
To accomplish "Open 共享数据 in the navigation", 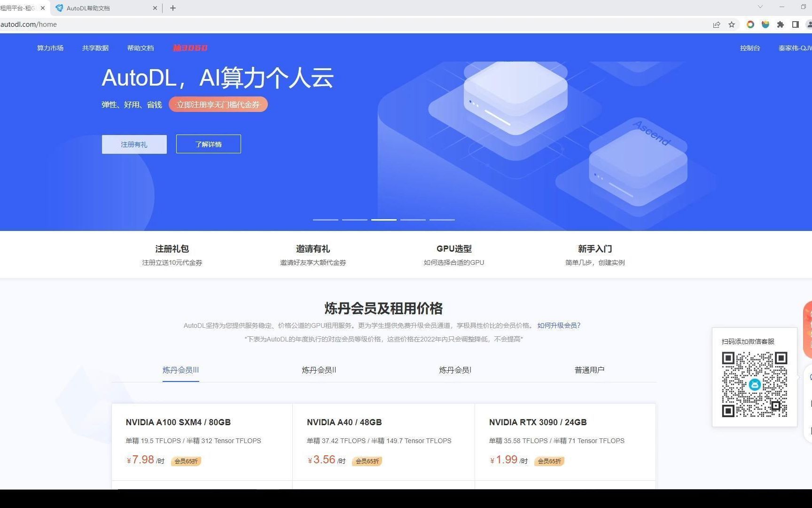I will coord(95,48).
